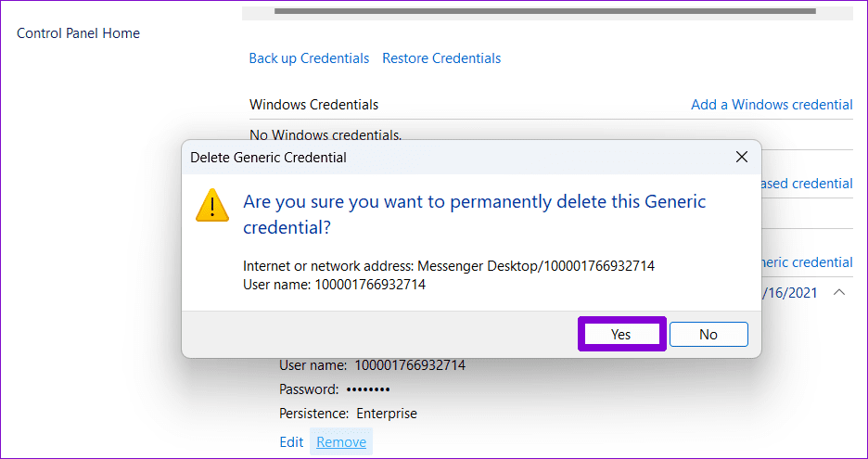This screenshot has height=459, width=868.
Task: Click the horizontal scrollbar at top
Action: [x=545, y=10]
